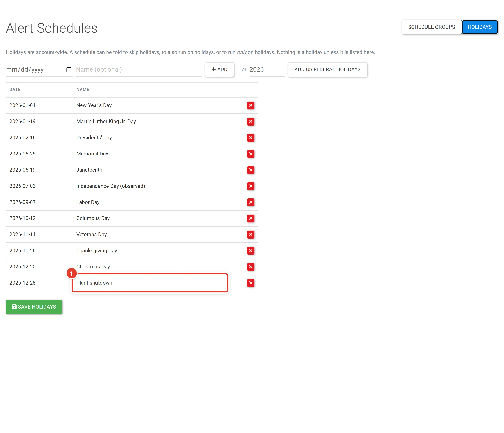Remove Independence Day (observed) entry

(251, 186)
